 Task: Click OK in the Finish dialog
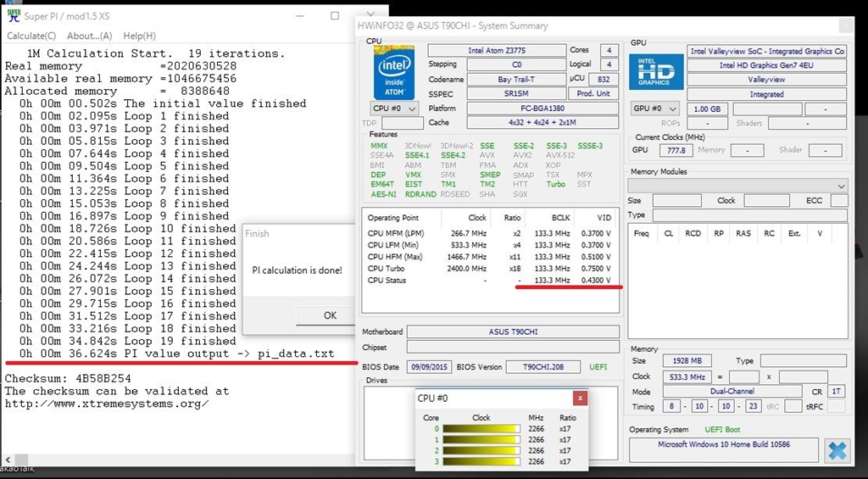(330, 315)
